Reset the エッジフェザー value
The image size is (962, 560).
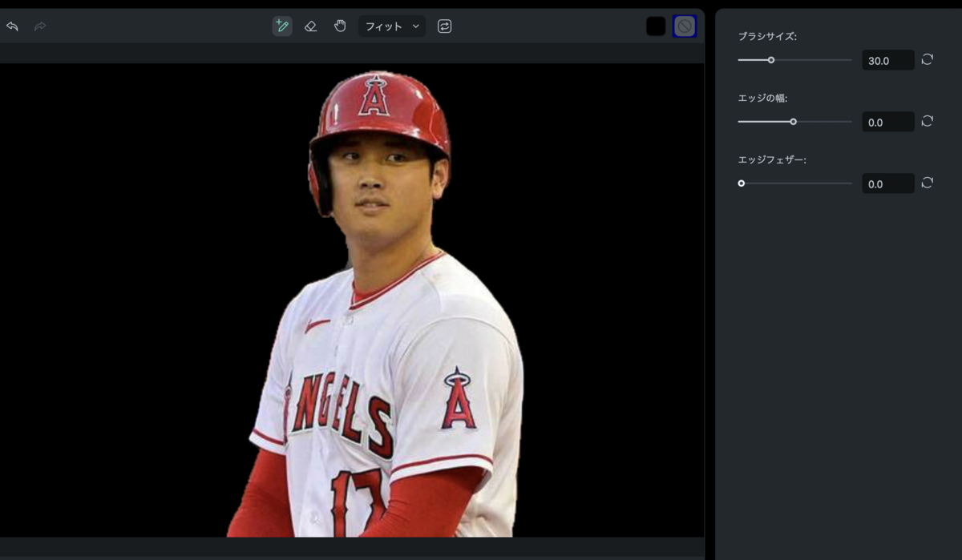928,183
